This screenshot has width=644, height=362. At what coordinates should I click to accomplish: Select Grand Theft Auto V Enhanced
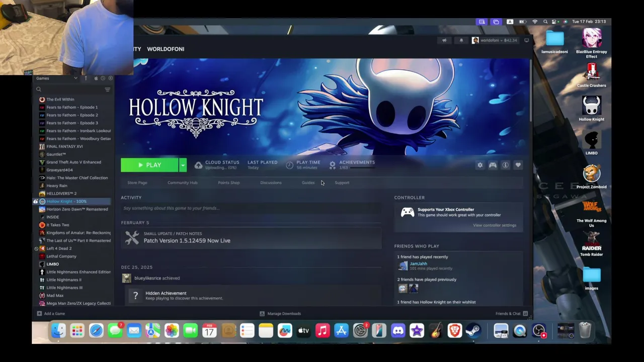click(x=73, y=162)
